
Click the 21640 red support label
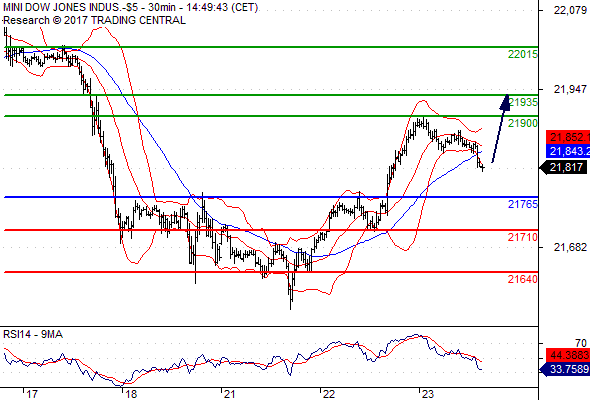[523, 279]
